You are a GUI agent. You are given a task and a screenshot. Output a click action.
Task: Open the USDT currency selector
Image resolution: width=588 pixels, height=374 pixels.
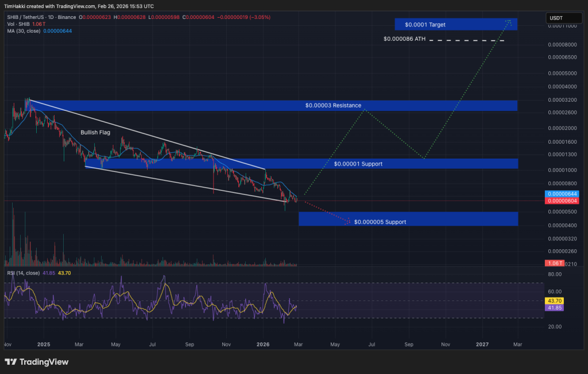click(x=556, y=18)
